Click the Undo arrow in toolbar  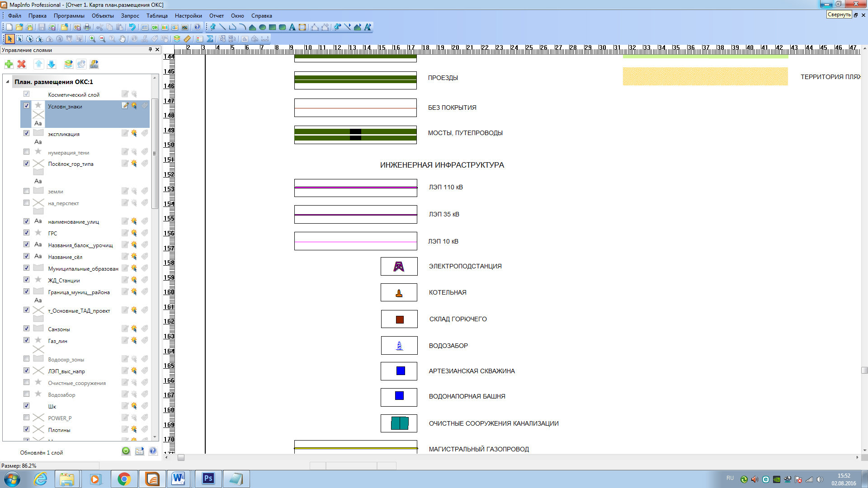coord(132,27)
